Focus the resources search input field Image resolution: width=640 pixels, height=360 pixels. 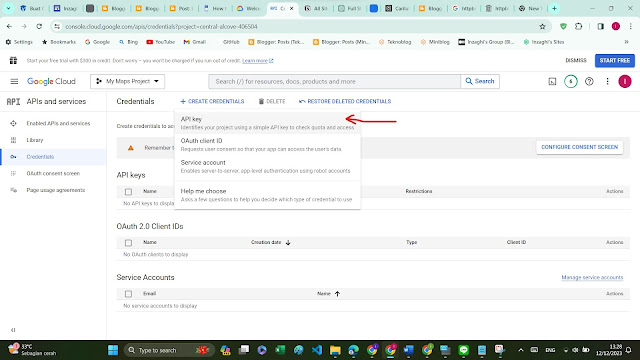[335, 81]
